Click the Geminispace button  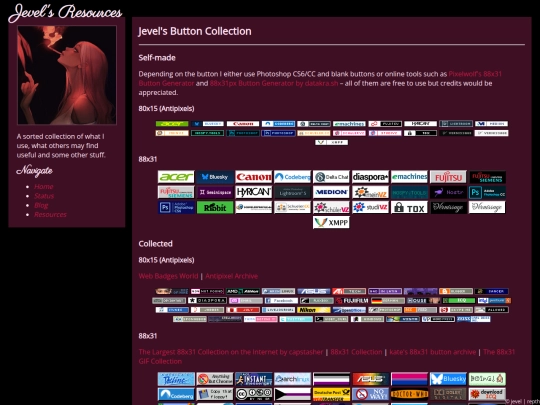(215, 192)
